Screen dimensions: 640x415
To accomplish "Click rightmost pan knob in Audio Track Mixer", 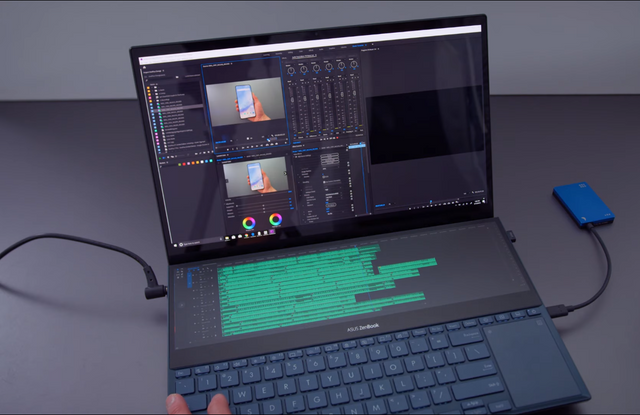I will [x=353, y=64].
